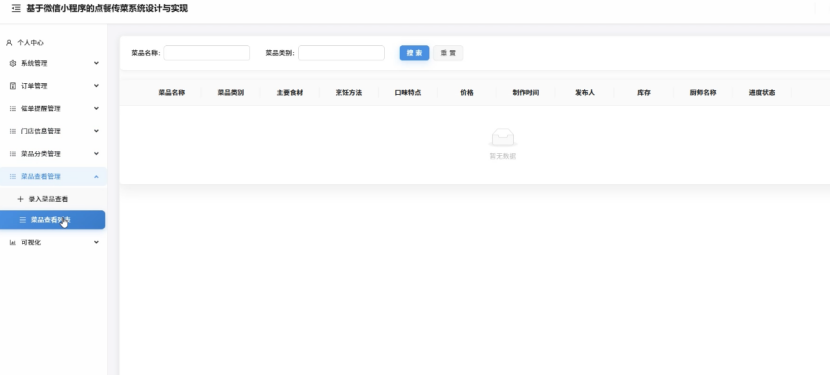Click the list icon beside 菜品分类管理
This screenshot has width=830, height=375.
(13, 154)
